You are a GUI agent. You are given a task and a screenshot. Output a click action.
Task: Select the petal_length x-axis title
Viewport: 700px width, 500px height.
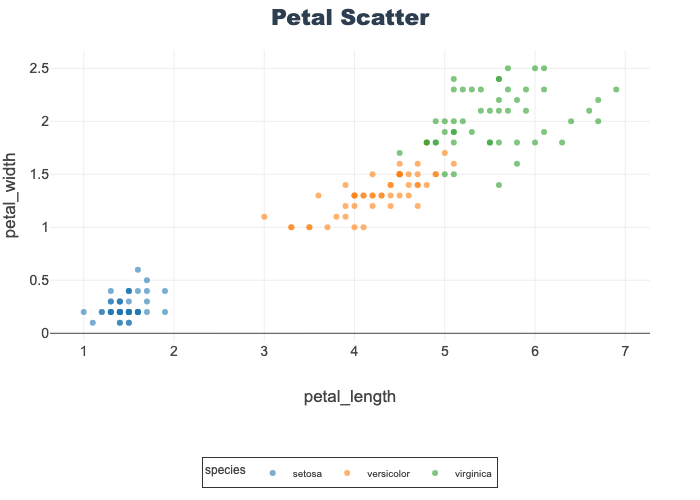(350, 397)
